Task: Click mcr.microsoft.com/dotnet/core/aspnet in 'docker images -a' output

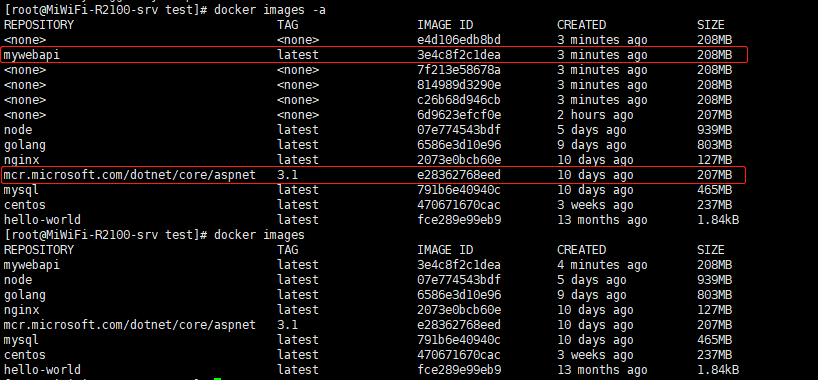Action: click(x=129, y=175)
